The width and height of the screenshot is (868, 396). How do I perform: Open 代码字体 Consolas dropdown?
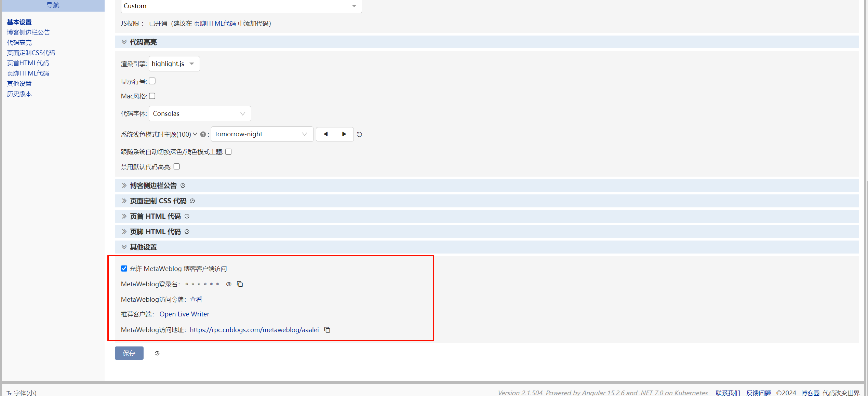tap(200, 114)
